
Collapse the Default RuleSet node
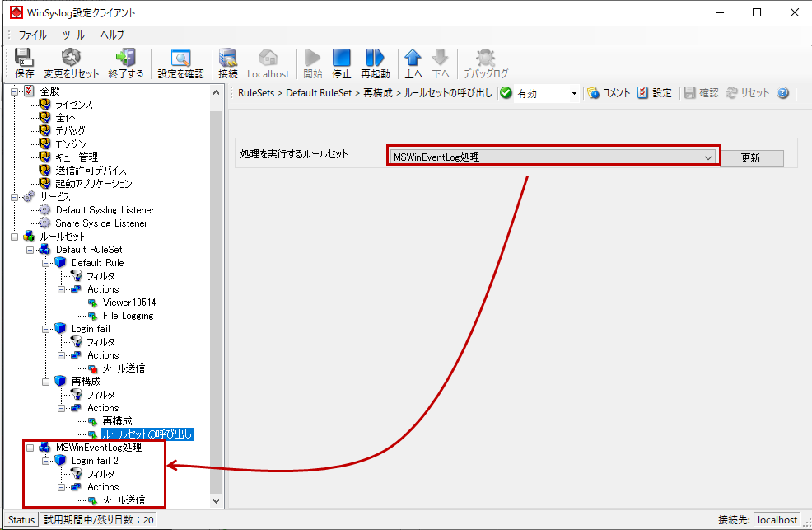point(30,250)
